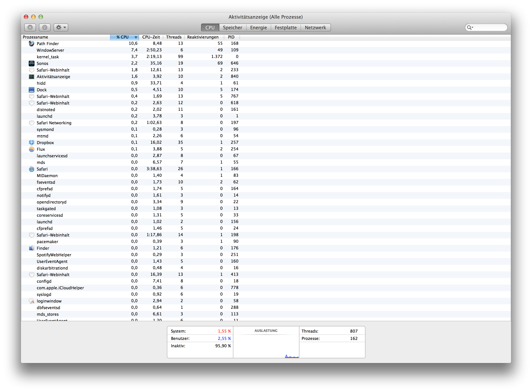
Task: Click the Sonos app icon
Action: (31, 63)
